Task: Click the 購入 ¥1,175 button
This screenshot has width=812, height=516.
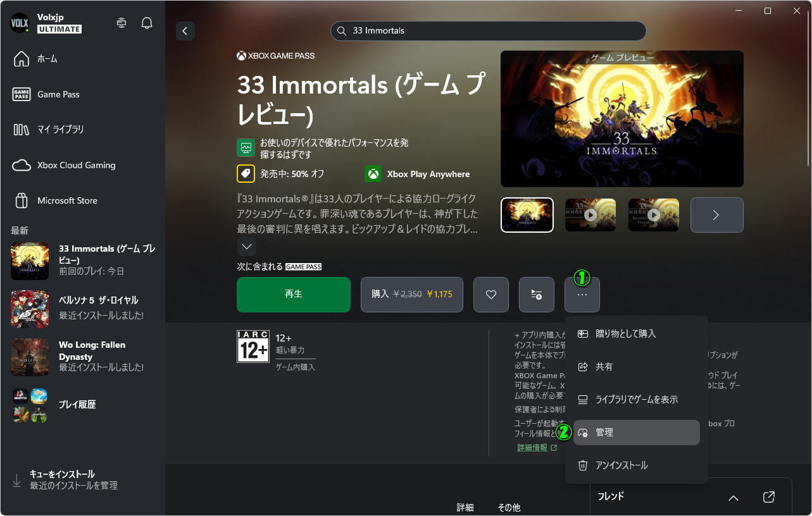Action: 412,295
